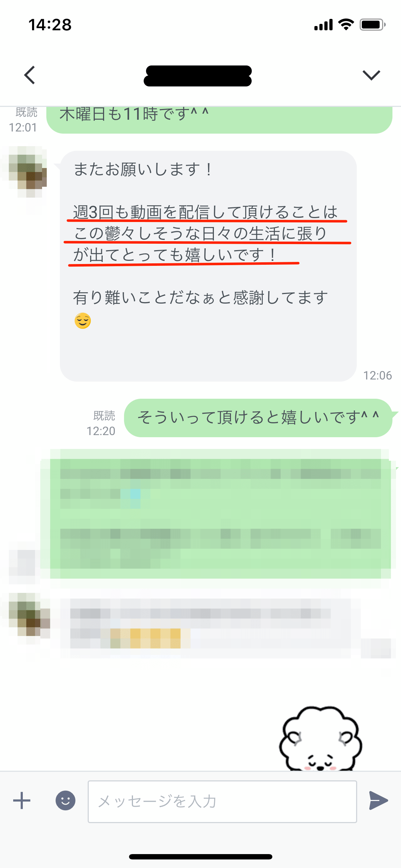The width and height of the screenshot is (401, 868).
Task: Tap the sheep character sticker
Action: click(x=320, y=738)
